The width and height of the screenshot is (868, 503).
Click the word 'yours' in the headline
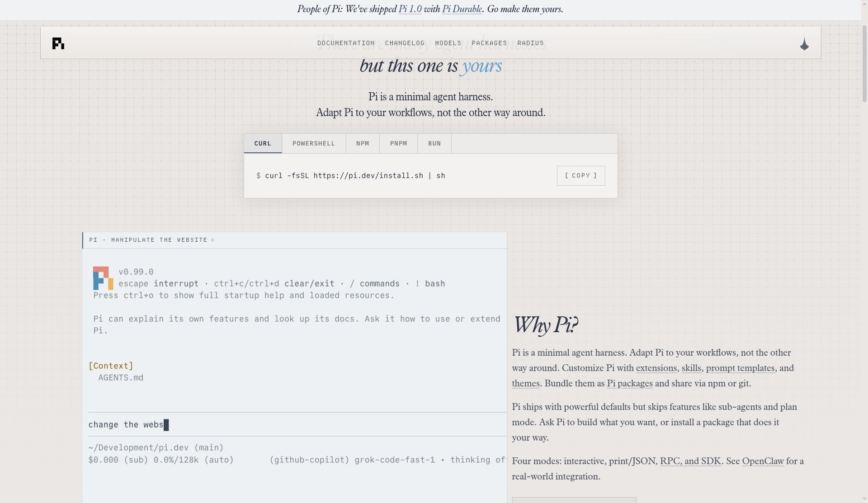pos(482,66)
